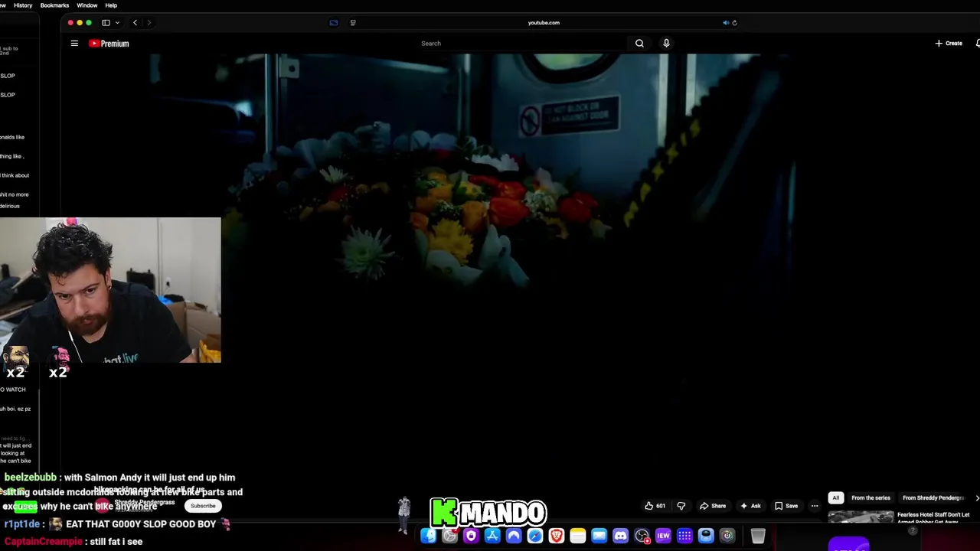Screen dimensions: 980x551
Task: Open YouTube notifications bell
Action: coord(978,44)
